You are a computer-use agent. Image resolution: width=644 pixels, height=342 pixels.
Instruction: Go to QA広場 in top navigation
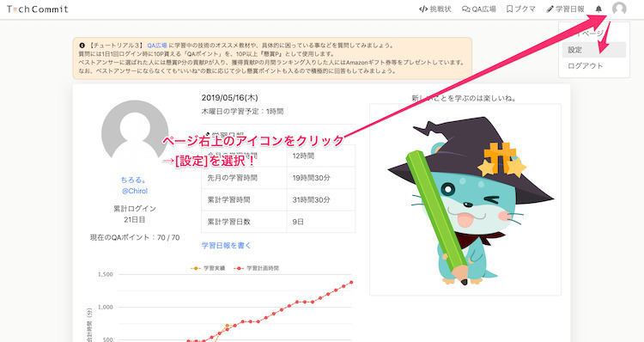479,9
